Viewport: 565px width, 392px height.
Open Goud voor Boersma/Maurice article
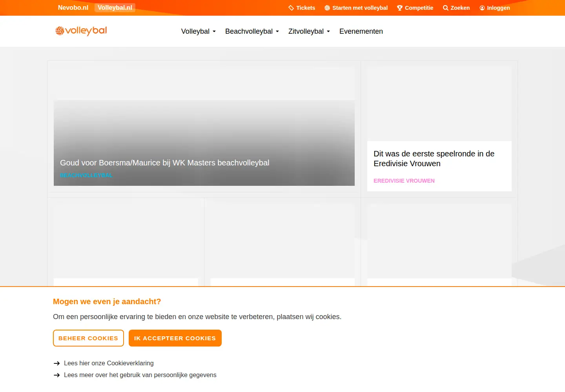[164, 163]
